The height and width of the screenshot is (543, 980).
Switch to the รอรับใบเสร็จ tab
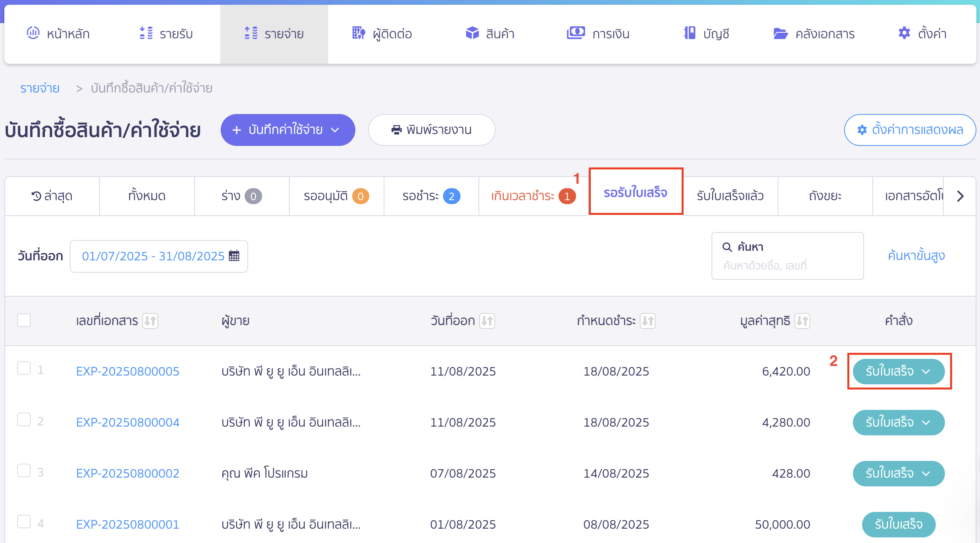click(x=636, y=192)
